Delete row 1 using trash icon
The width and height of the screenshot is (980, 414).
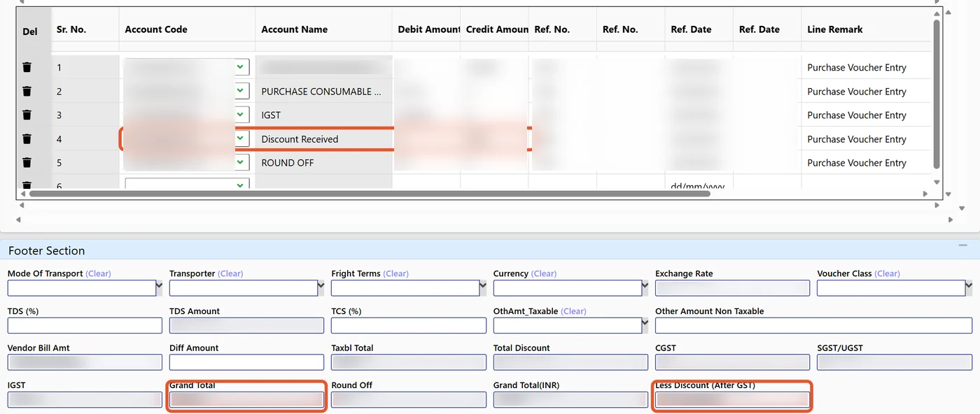click(x=27, y=67)
